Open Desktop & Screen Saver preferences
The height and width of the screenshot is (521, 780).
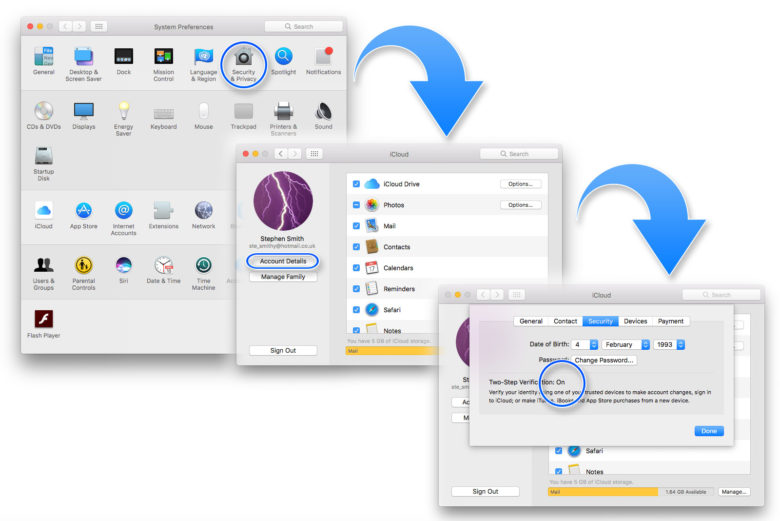[84, 56]
